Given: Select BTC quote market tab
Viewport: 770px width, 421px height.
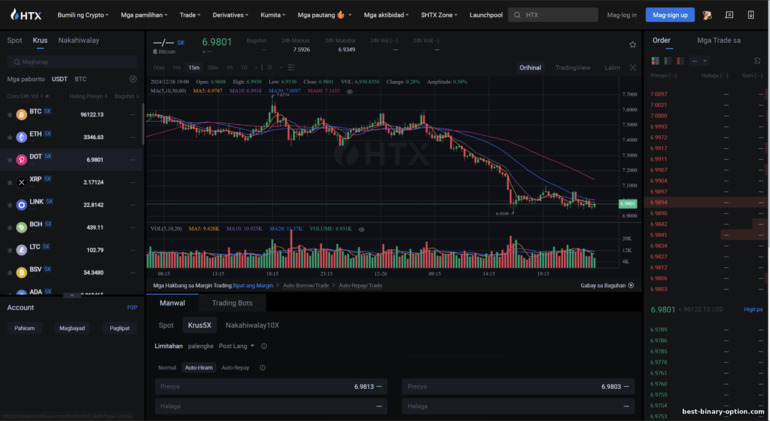Looking at the screenshot, I should pos(81,79).
